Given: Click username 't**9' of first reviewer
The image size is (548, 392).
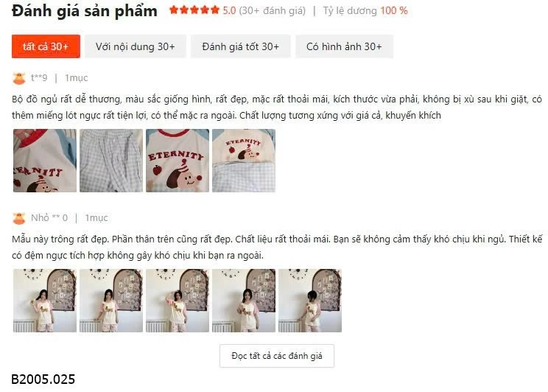Looking at the screenshot, I should [39, 77].
